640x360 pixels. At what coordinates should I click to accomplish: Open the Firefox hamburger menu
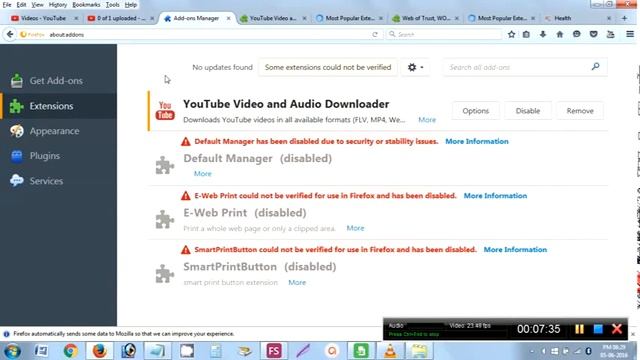point(630,35)
